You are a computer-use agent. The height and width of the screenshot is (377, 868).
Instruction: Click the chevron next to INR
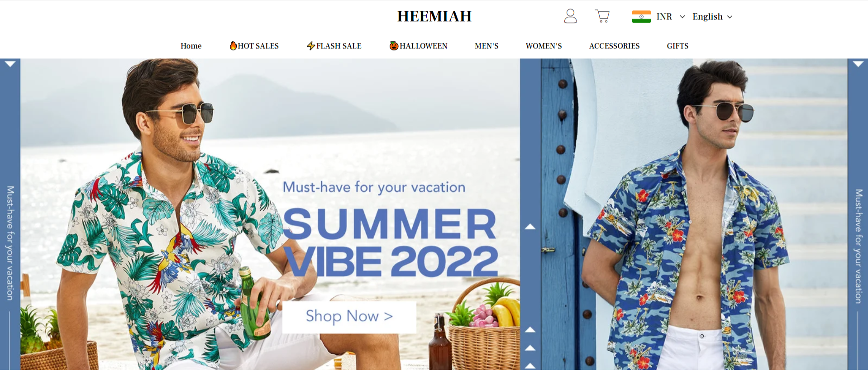coord(682,17)
